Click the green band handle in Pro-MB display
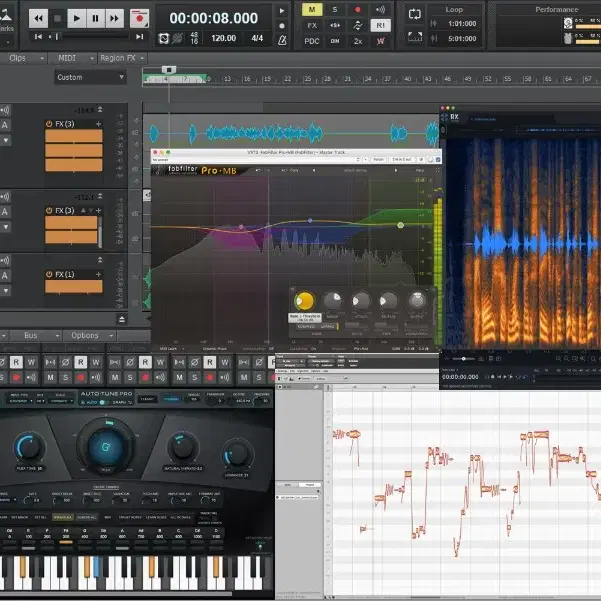This screenshot has width=601, height=601. click(401, 225)
